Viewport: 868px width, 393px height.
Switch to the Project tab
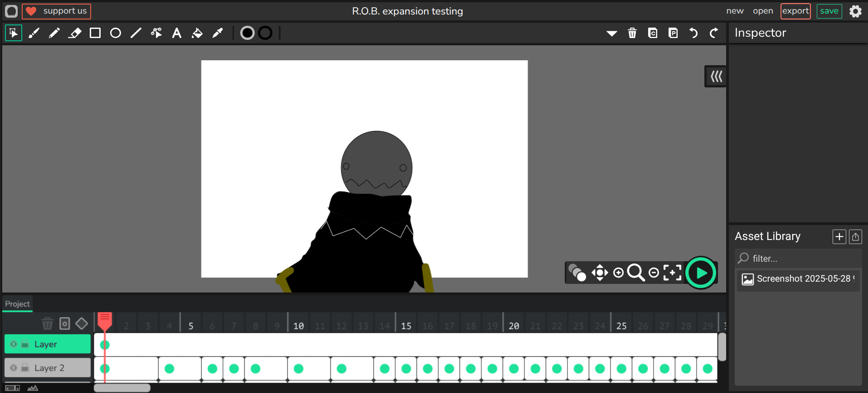pos(17,304)
